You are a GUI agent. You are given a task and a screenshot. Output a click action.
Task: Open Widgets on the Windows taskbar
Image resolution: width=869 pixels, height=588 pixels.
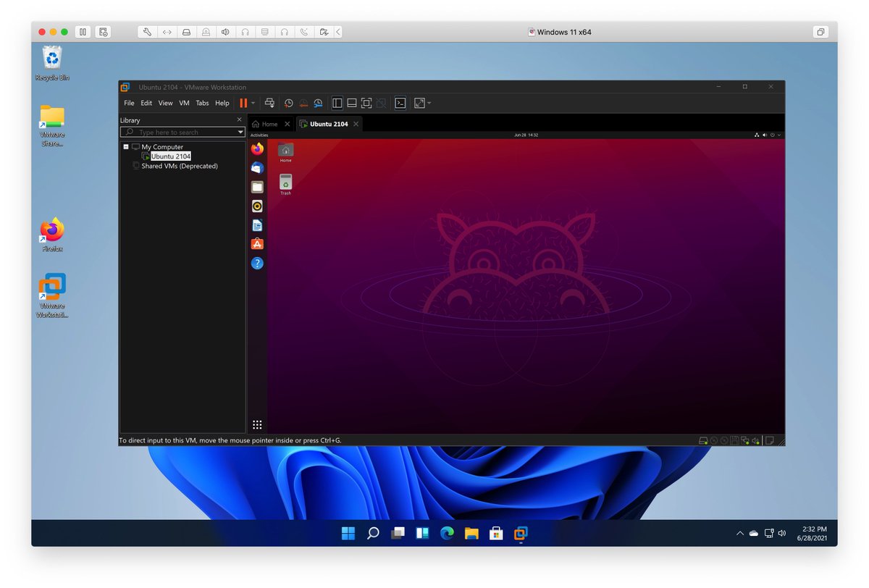click(x=422, y=534)
